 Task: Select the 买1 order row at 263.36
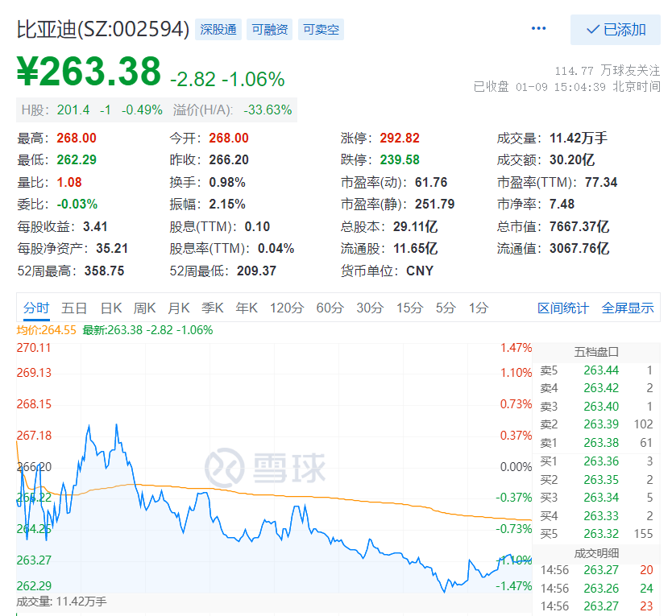[x=596, y=461]
